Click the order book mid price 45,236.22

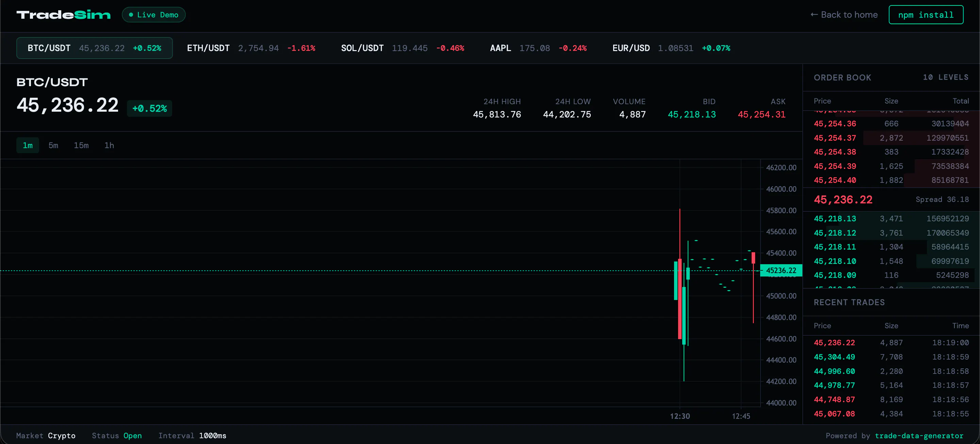pyautogui.click(x=843, y=200)
